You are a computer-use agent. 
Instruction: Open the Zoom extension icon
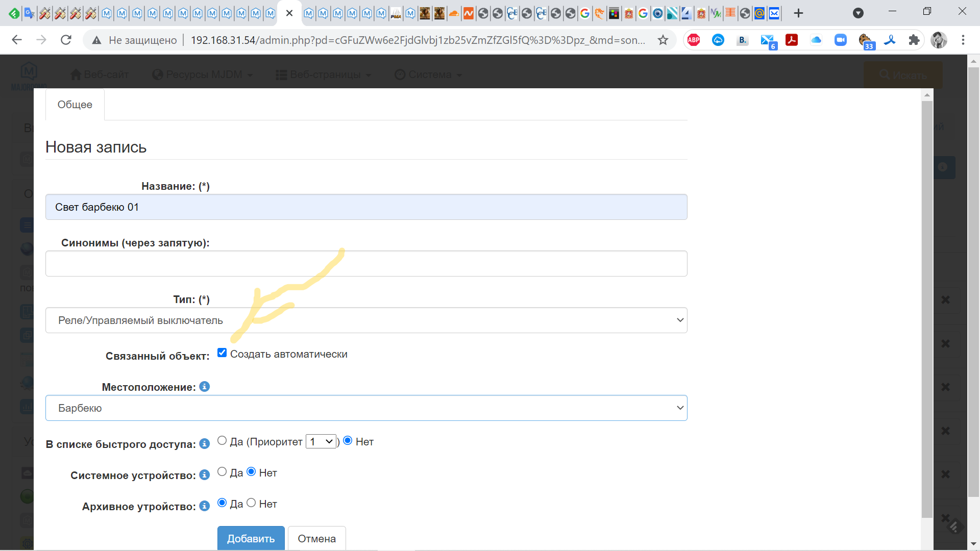840,40
